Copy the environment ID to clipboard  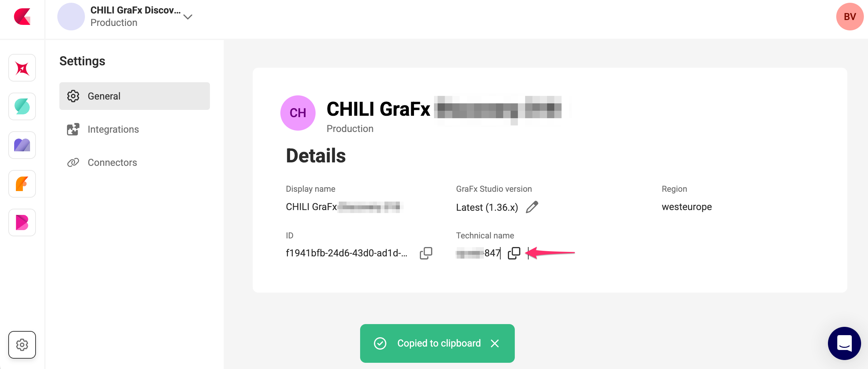tap(426, 253)
